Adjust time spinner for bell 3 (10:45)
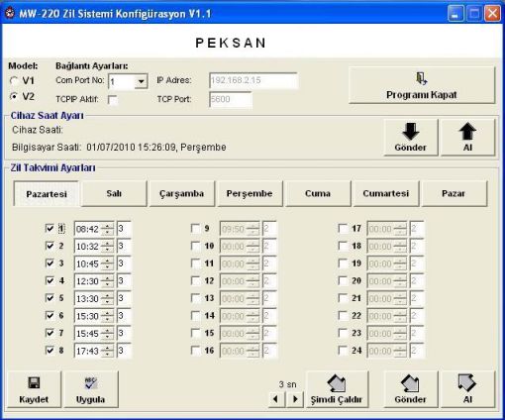505x420 pixels. coord(108,263)
